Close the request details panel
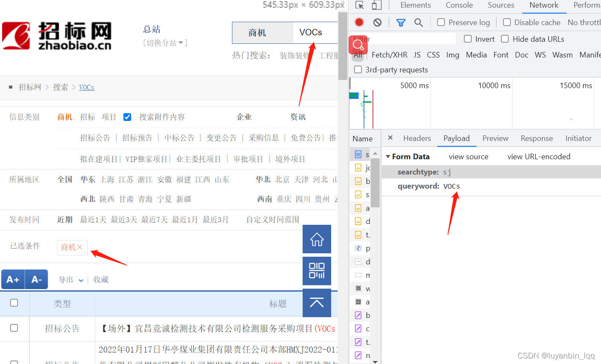 [x=390, y=138]
